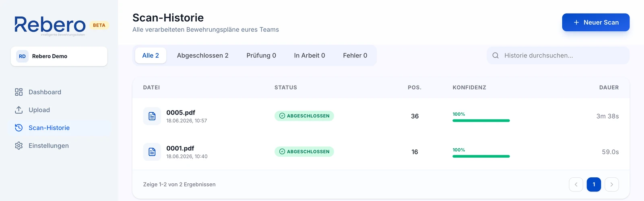Click the 100% label of 0005.pdf
The height and width of the screenshot is (201, 644).
[x=459, y=114]
